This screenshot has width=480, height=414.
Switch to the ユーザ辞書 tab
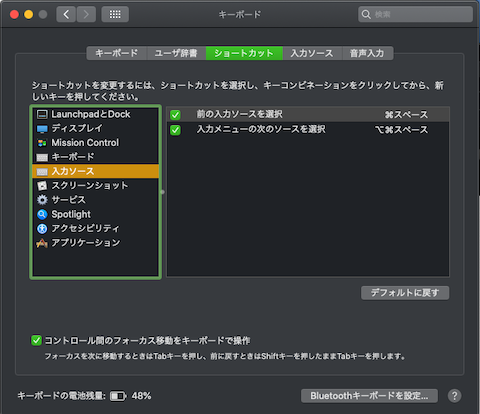176,53
